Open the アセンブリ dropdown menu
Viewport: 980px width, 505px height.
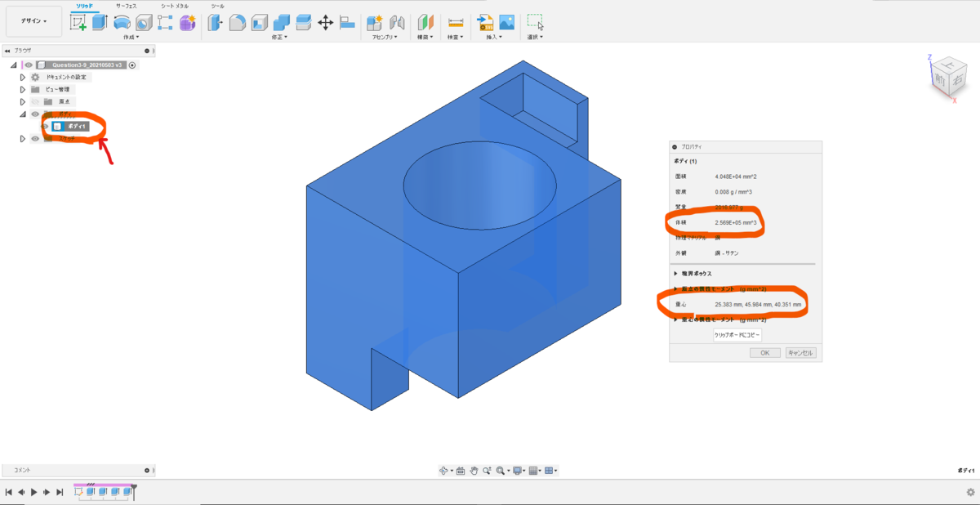(384, 37)
